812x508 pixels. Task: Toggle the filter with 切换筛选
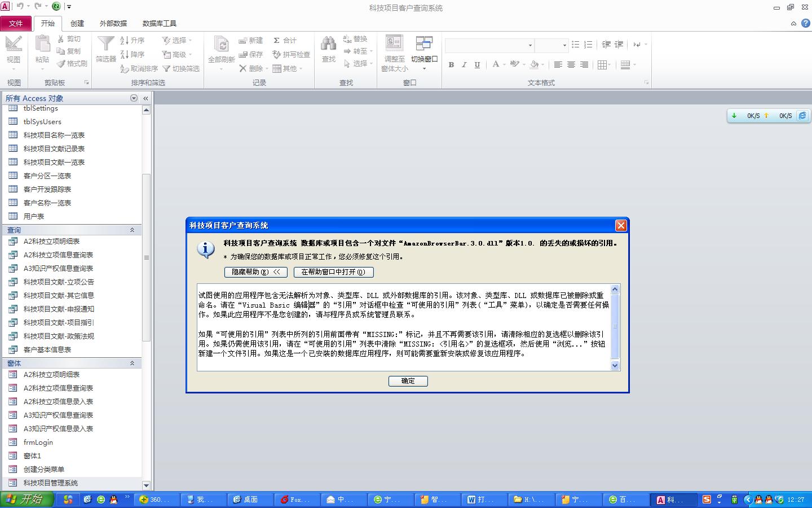click(x=181, y=68)
